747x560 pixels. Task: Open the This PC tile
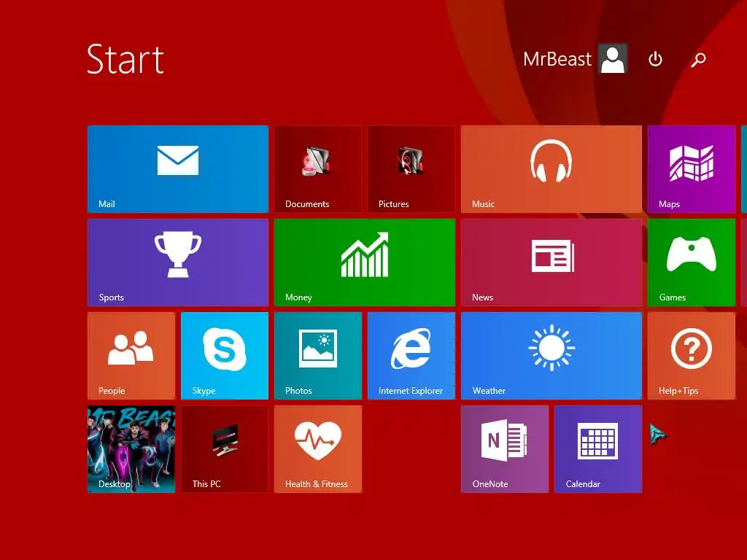pyautogui.click(x=225, y=449)
